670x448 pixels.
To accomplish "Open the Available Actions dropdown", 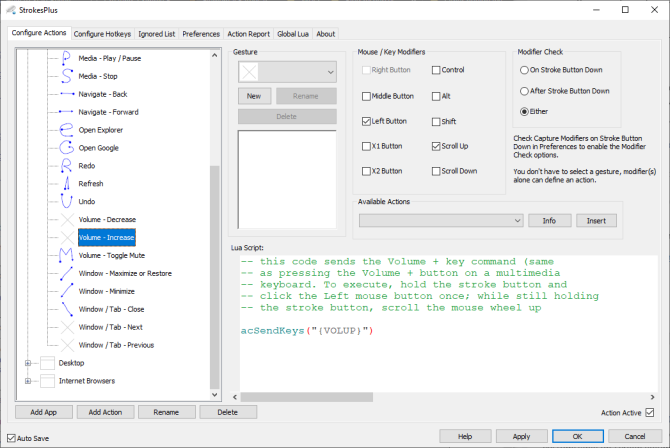I will point(516,220).
